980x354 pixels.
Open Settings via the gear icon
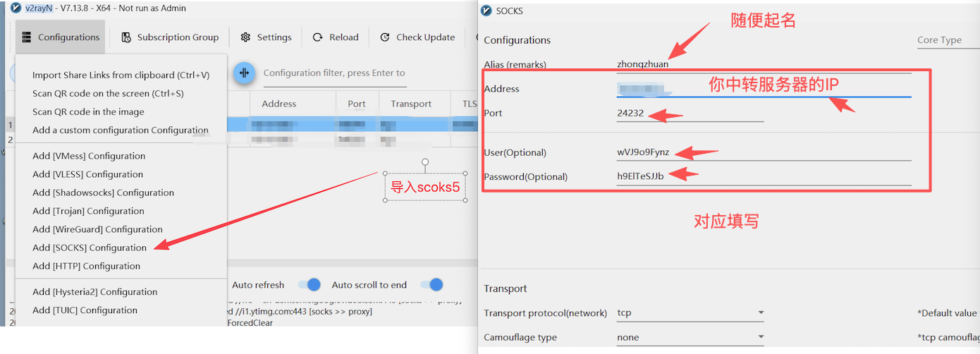click(245, 37)
